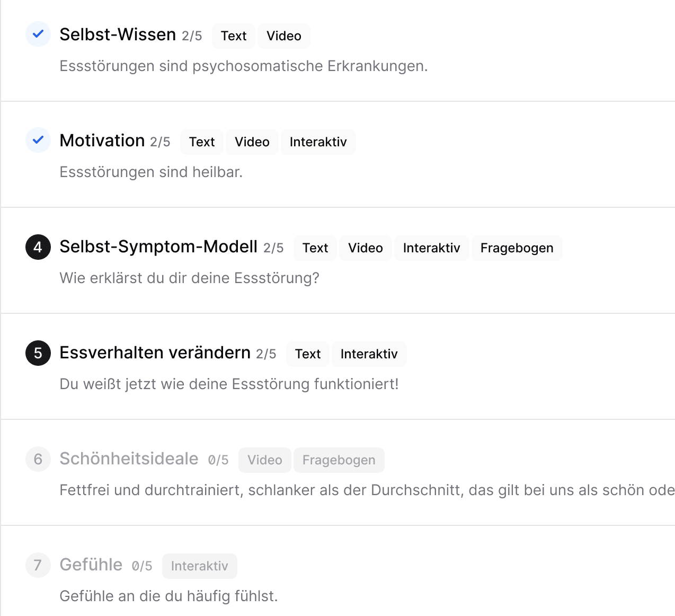Screen dimensions: 675x616
Task: Expand the Schönheitsideale chapter
Action: [x=128, y=459]
